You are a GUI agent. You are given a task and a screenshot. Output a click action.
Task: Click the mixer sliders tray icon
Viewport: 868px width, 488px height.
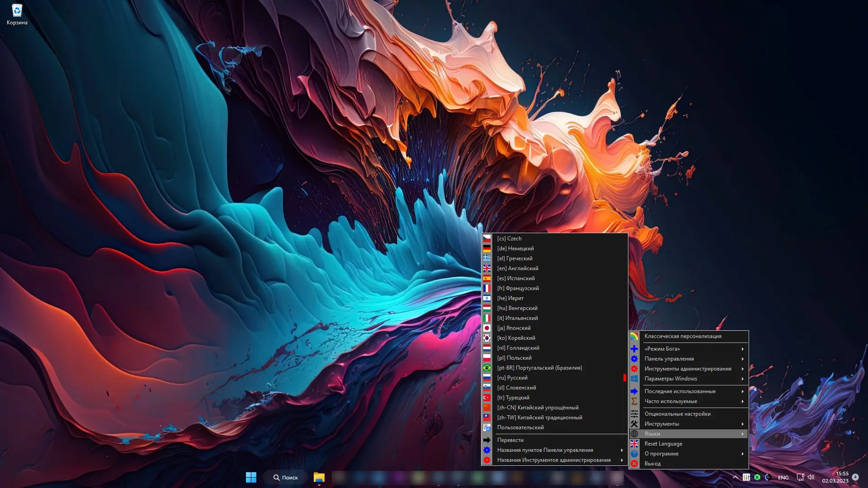[746, 477]
